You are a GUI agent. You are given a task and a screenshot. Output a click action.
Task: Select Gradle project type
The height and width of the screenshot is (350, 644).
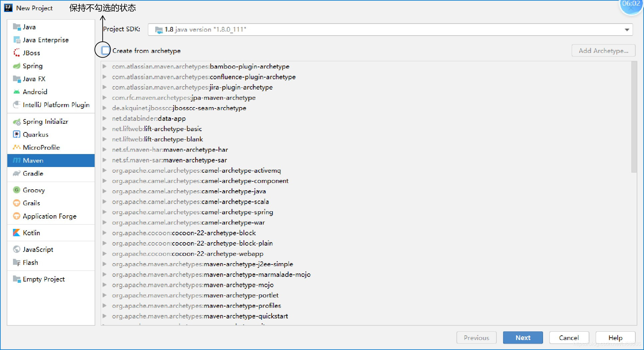51,173
